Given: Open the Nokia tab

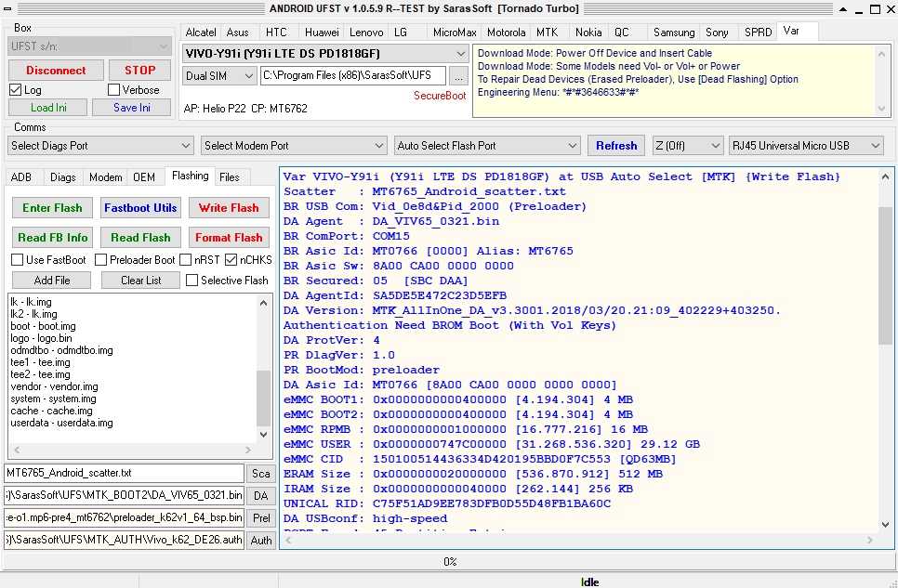Looking at the screenshot, I should pos(588,33).
